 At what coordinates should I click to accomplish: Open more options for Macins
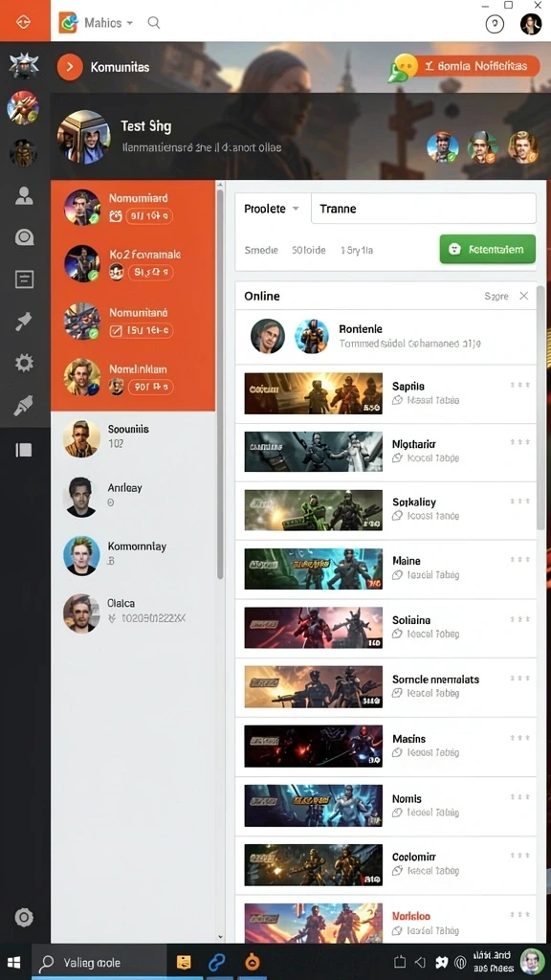519,738
